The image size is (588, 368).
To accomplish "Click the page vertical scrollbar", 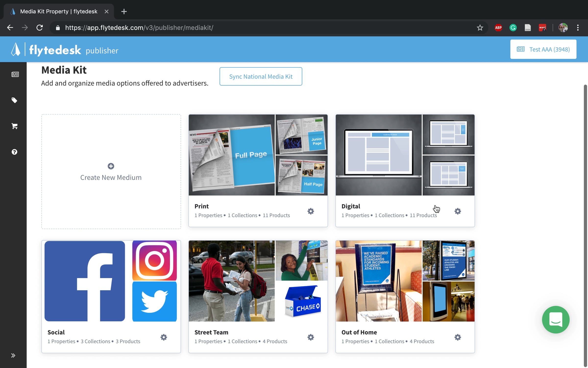I will coord(585,226).
